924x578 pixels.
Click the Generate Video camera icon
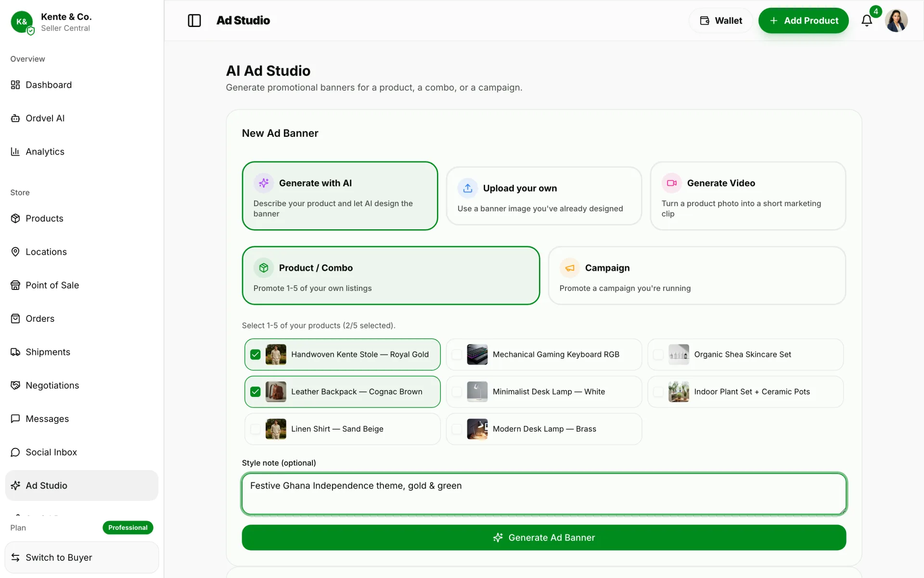click(672, 183)
